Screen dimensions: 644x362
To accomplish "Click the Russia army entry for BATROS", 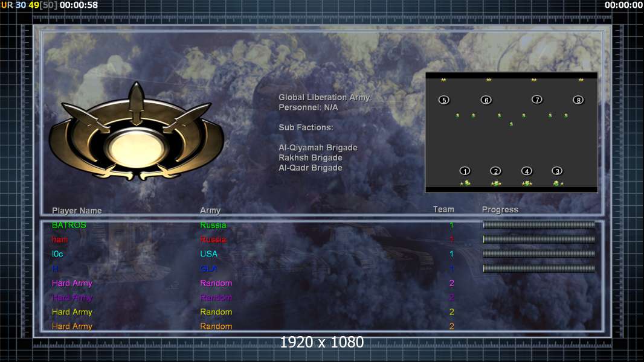I will (213, 225).
